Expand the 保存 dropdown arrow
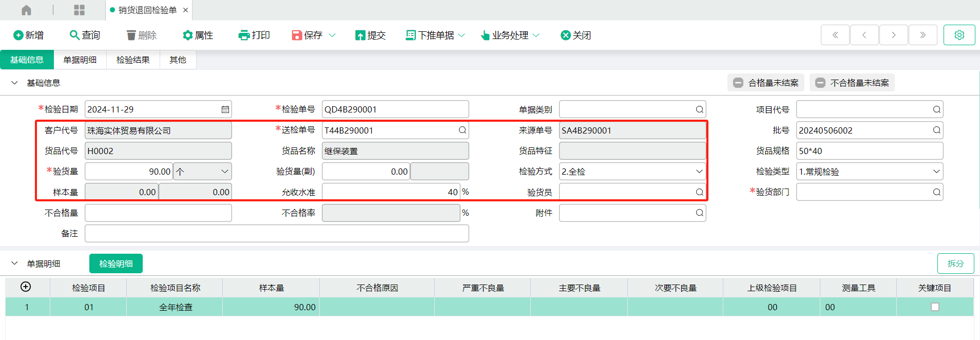 332,35
